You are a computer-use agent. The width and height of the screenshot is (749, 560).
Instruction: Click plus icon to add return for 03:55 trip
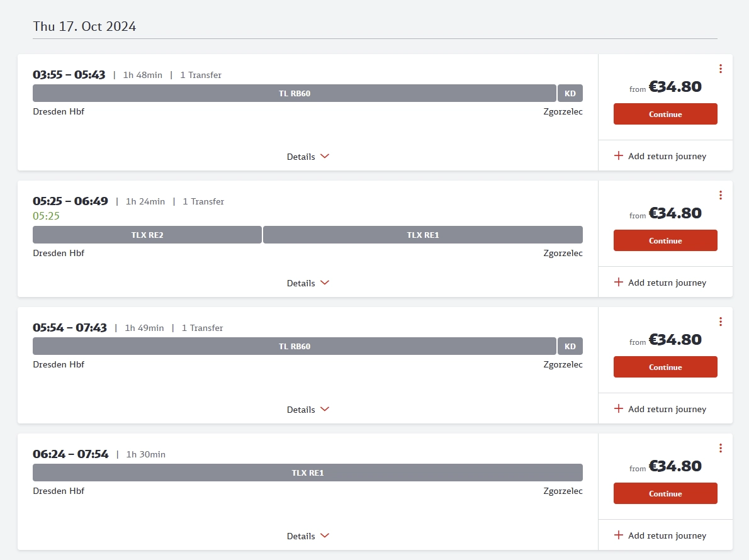pos(618,156)
